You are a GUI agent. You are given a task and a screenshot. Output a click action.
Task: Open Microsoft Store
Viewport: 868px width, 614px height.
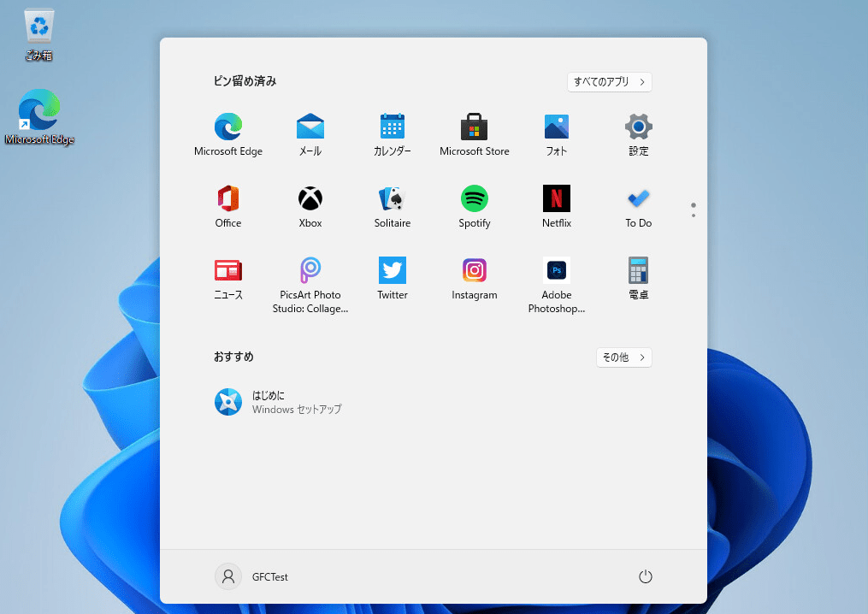point(474,134)
